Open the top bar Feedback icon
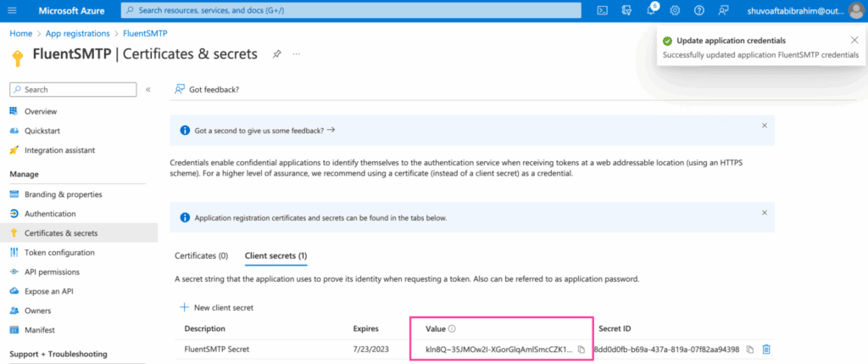 pos(723,10)
